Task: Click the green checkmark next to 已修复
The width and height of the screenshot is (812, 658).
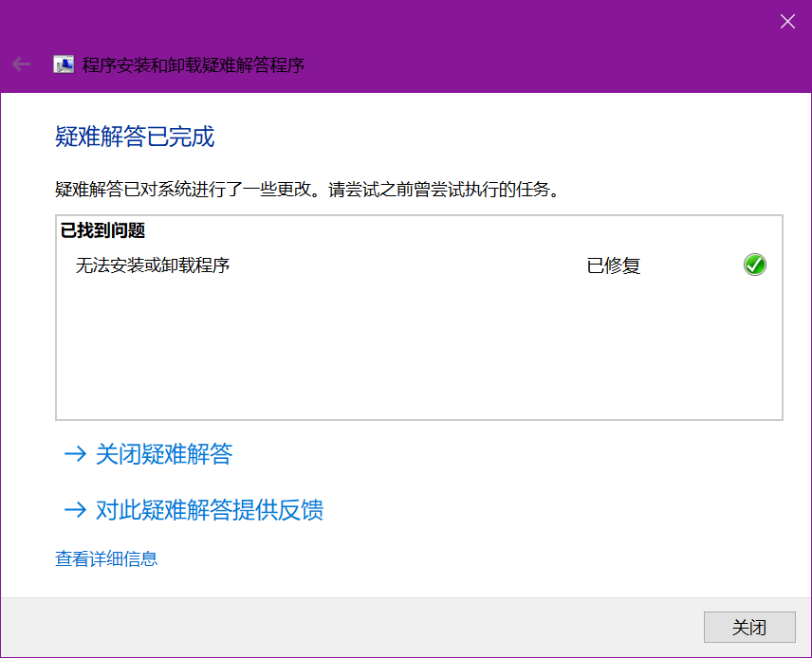Action: click(x=754, y=265)
